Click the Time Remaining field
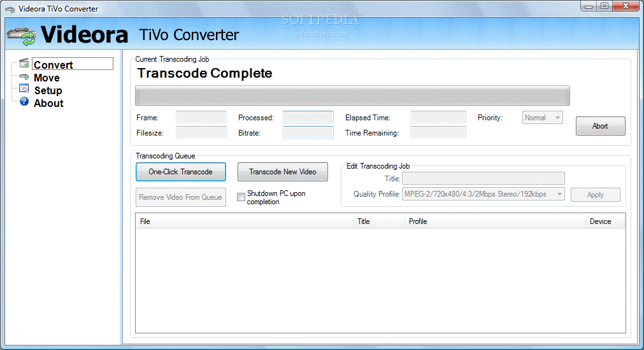 tap(438, 132)
